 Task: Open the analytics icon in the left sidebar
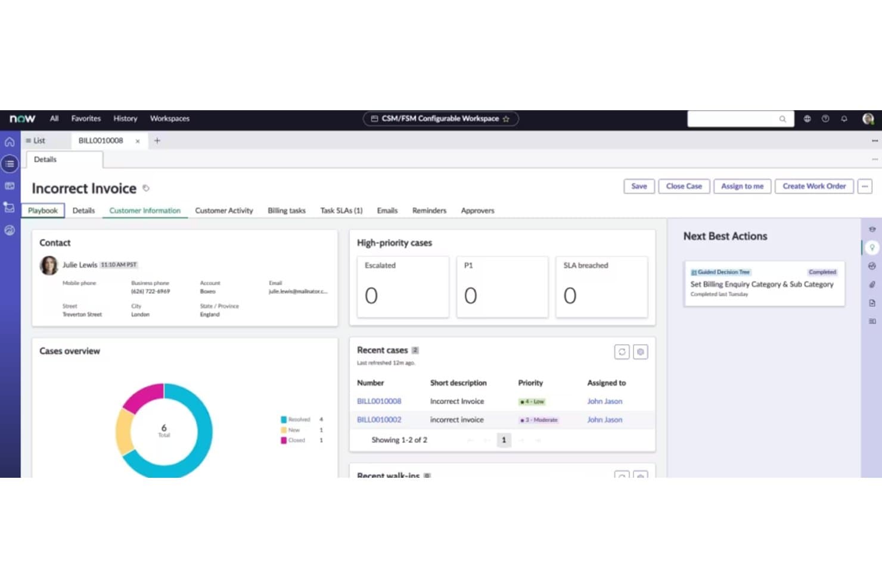click(x=10, y=230)
